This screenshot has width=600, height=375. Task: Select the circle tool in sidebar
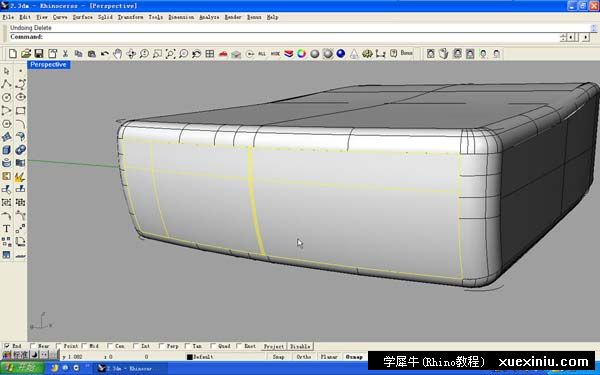click(x=7, y=97)
